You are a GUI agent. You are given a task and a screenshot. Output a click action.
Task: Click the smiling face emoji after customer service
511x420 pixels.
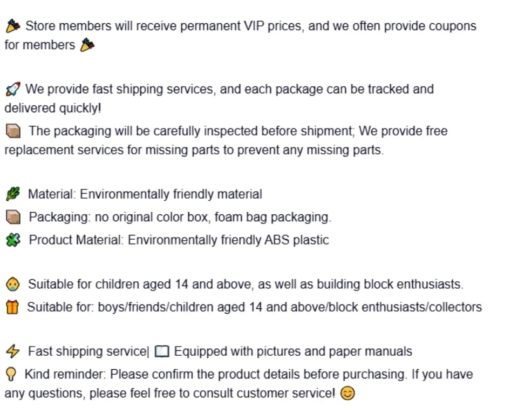pyautogui.click(x=348, y=394)
